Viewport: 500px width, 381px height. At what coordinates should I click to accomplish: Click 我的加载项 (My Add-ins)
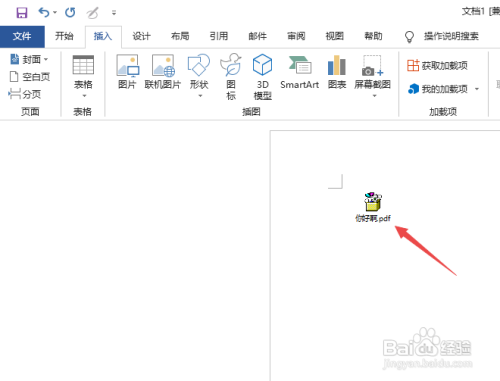[x=438, y=89]
